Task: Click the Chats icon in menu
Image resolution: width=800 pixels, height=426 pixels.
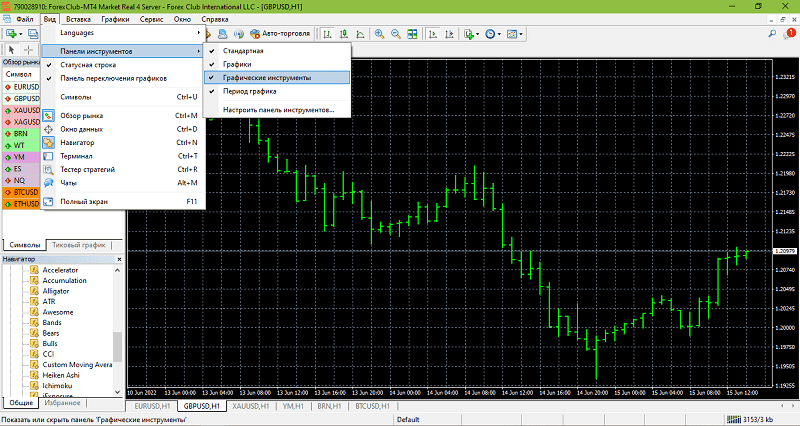Action: click(x=48, y=183)
